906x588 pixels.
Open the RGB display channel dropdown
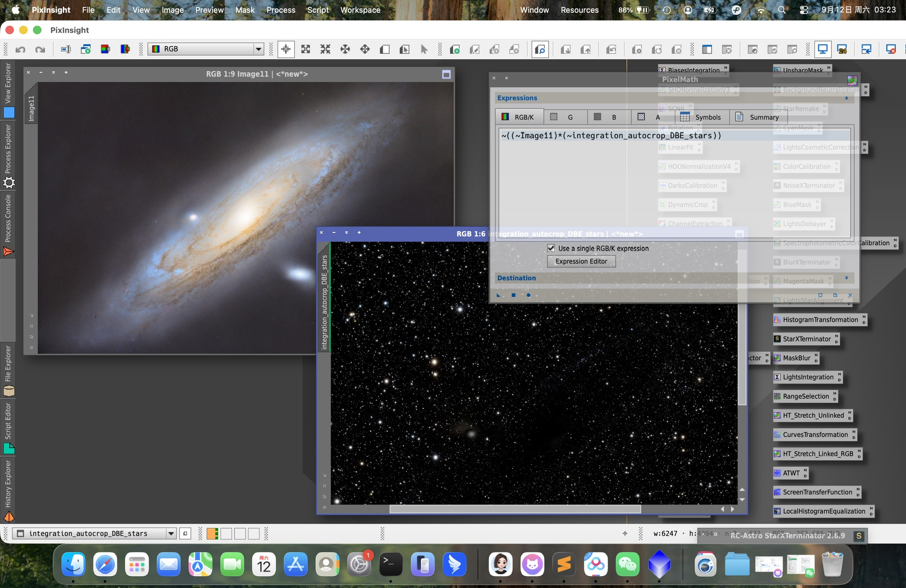click(x=206, y=49)
